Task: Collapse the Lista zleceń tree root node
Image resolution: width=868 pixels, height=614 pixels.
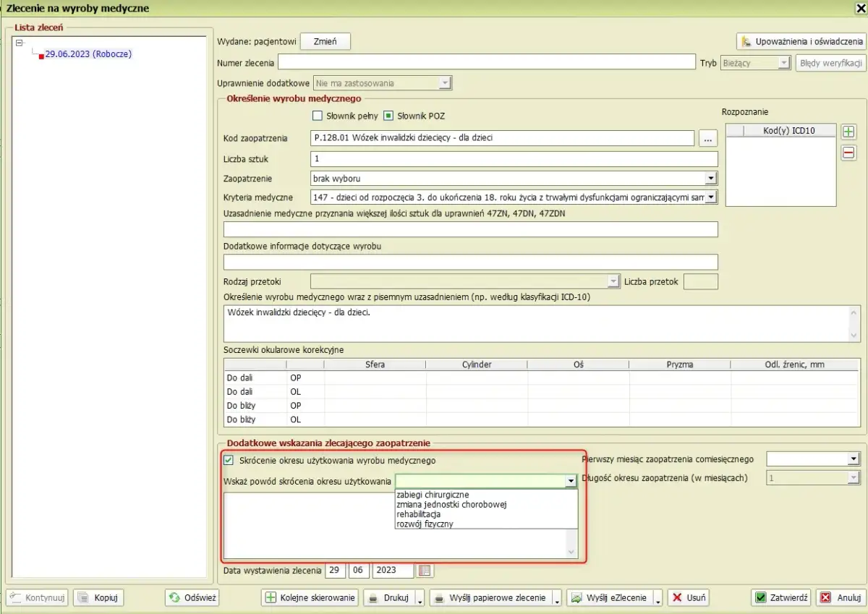Action: pyautogui.click(x=20, y=43)
